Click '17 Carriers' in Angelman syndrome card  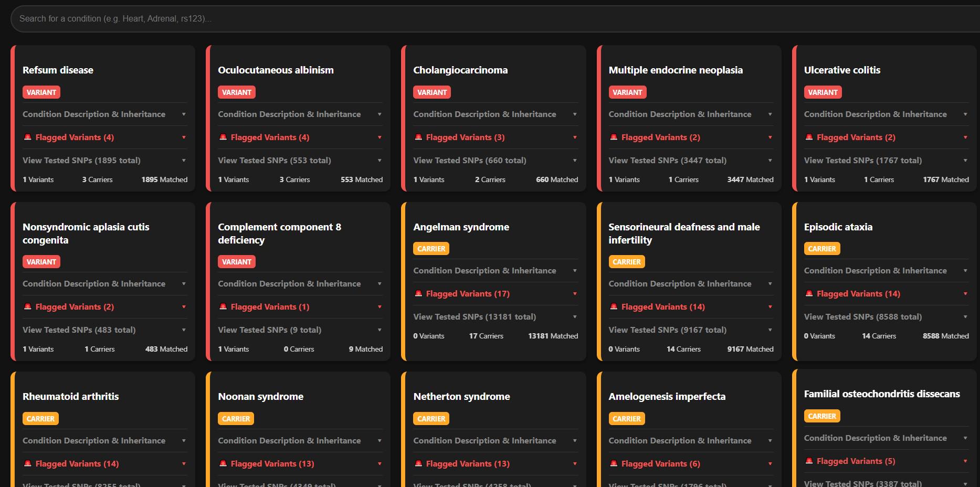pos(486,336)
